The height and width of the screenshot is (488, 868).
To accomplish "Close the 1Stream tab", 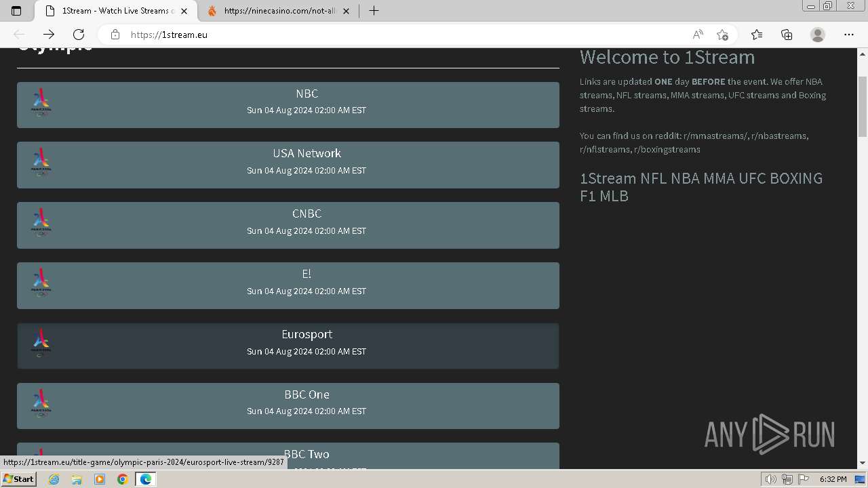I will tap(184, 11).
